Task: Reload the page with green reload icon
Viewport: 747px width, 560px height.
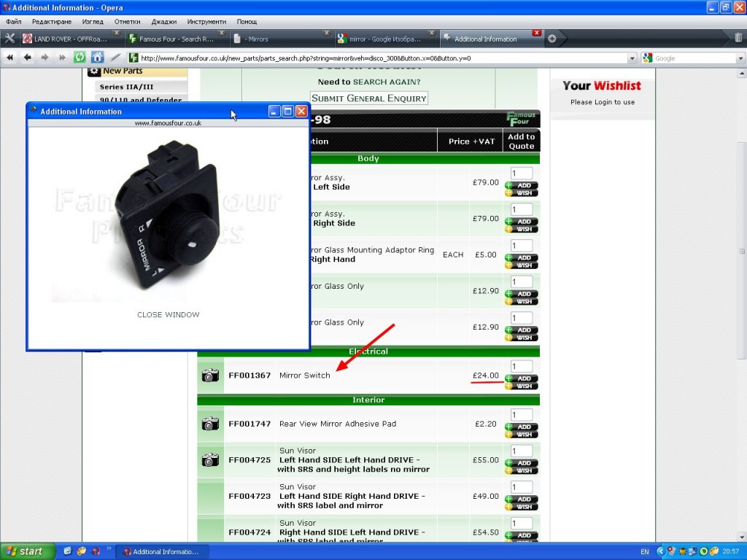Action: click(x=80, y=58)
